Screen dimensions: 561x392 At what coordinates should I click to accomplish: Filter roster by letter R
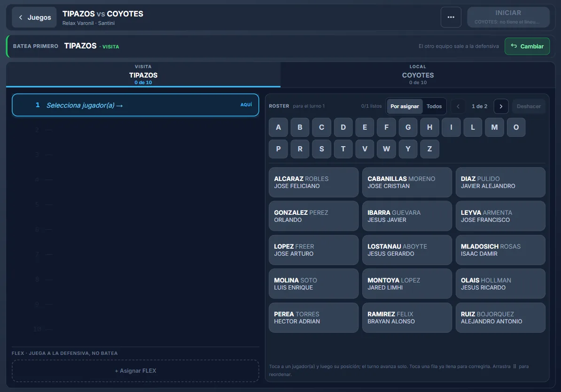coord(300,149)
